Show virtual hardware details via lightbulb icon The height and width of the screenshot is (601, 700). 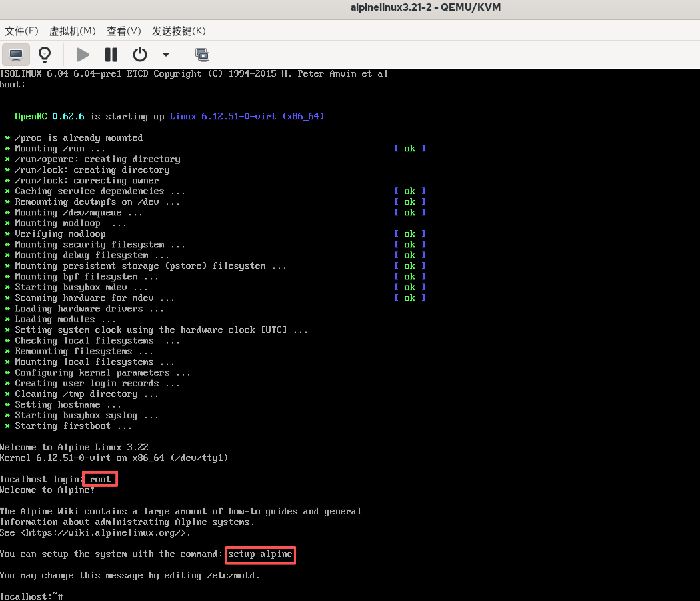click(45, 55)
